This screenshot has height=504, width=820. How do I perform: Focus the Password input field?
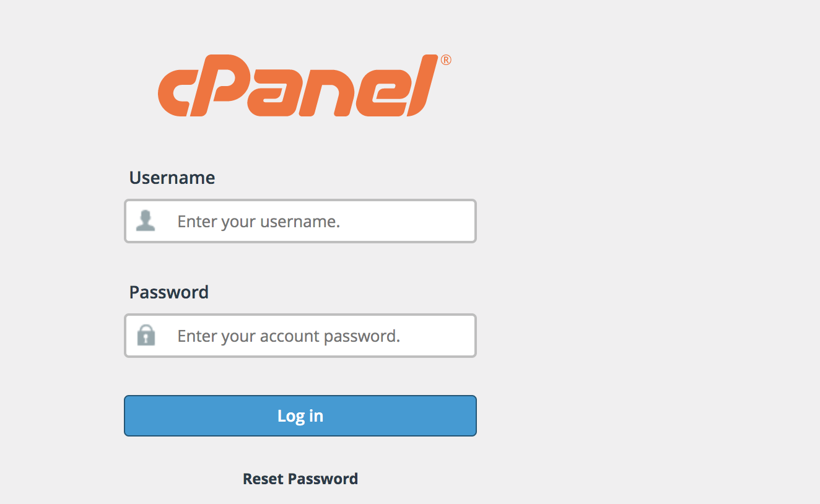click(300, 336)
